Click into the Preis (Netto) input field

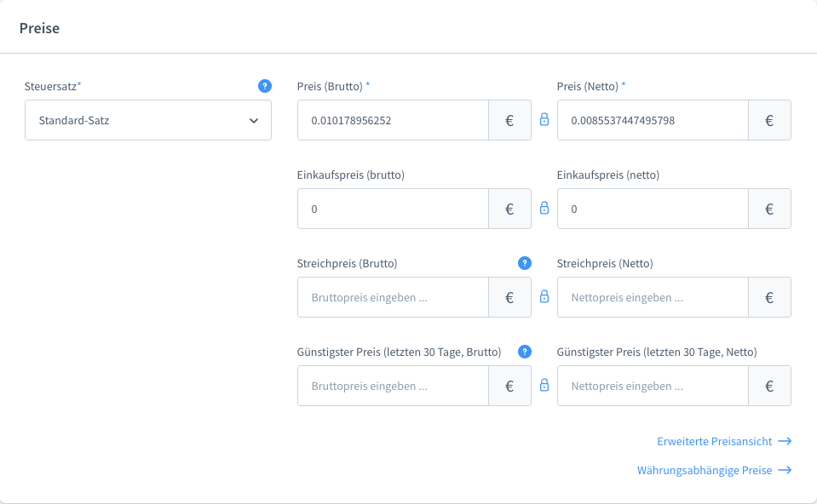click(x=652, y=120)
